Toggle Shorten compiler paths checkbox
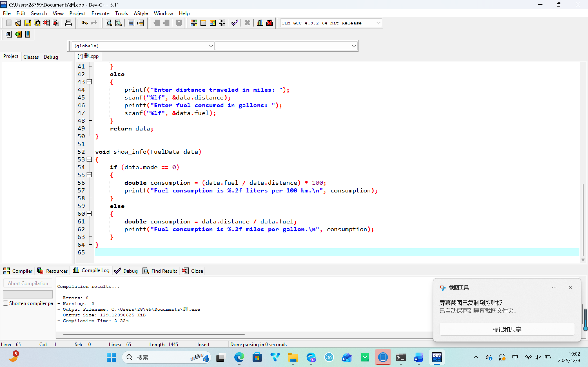Screen dimensions: 588x367 click(x=6, y=303)
